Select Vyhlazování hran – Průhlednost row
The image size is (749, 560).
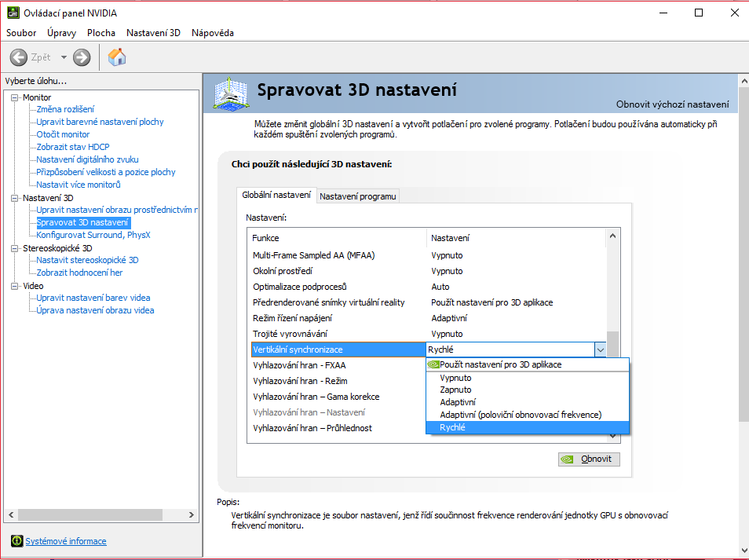(x=338, y=428)
